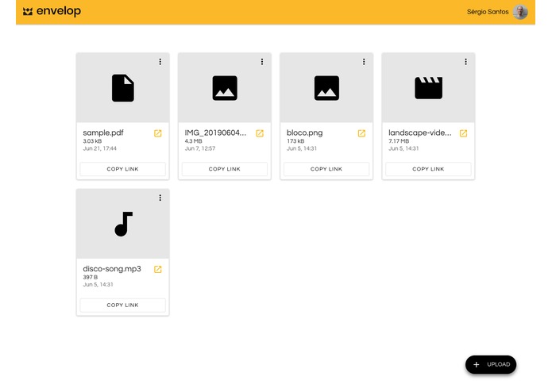Click the Jun 5, 14:31 date under bloco.png
This screenshot has width=552, height=392.
point(302,148)
